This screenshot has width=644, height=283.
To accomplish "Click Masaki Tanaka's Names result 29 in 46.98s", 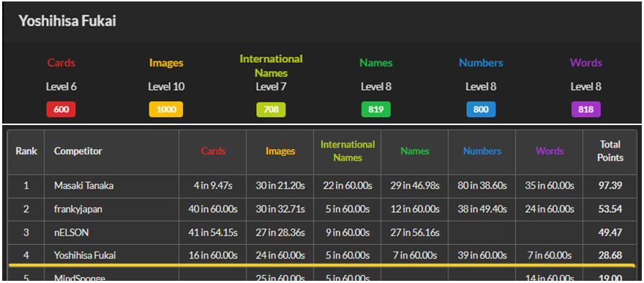I will [x=415, y=186].
